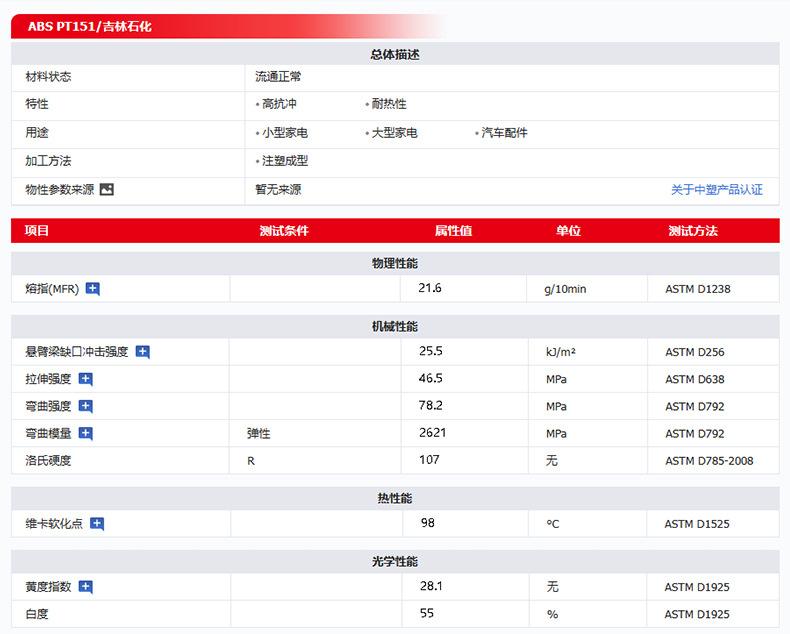Open the plus icon next to 弯曲模量
The image size is (790, 634).
pos(86,433)
